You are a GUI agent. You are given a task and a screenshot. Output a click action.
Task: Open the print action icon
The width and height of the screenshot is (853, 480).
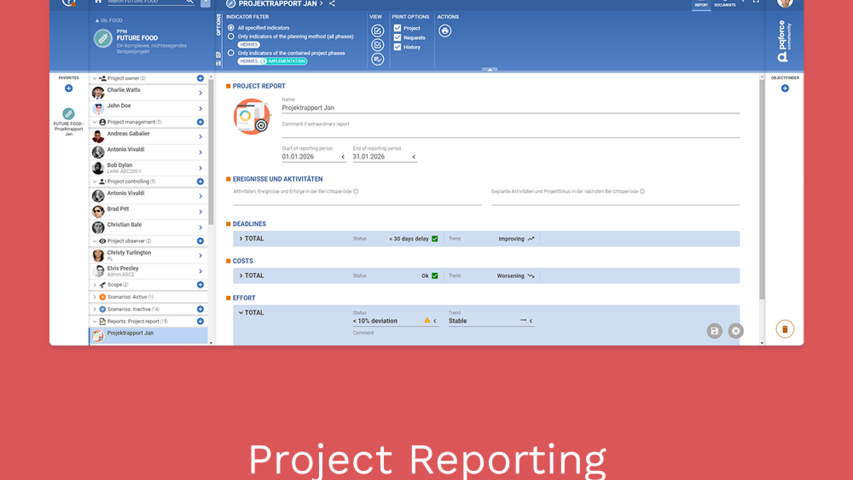445,31
